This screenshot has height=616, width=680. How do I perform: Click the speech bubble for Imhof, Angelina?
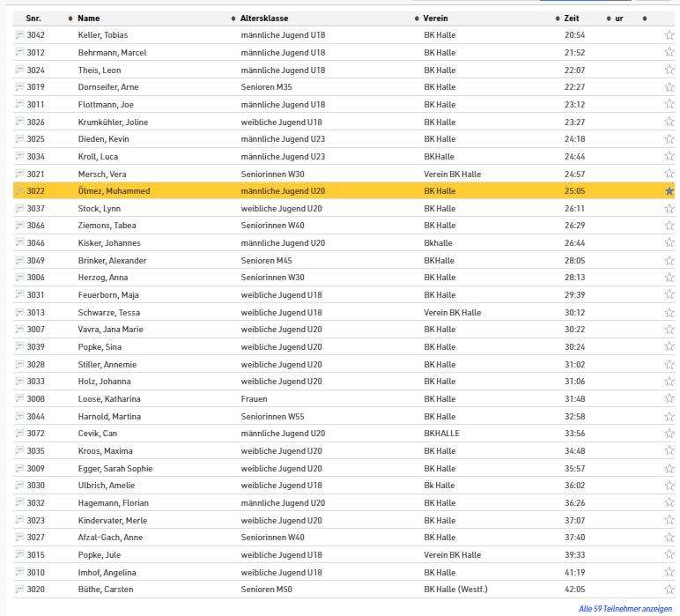coord(19,572)
